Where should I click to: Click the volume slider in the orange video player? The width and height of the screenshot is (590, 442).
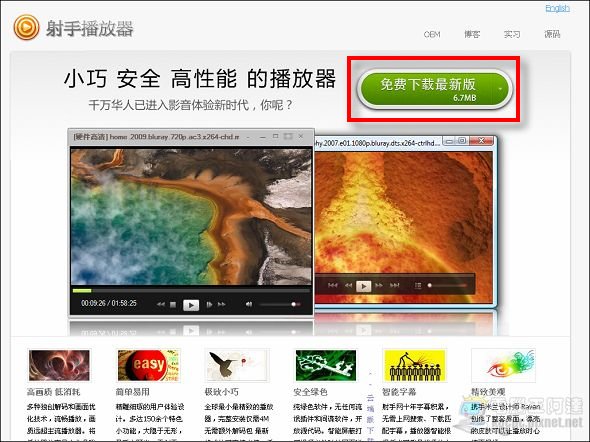[x=448, y=286]
